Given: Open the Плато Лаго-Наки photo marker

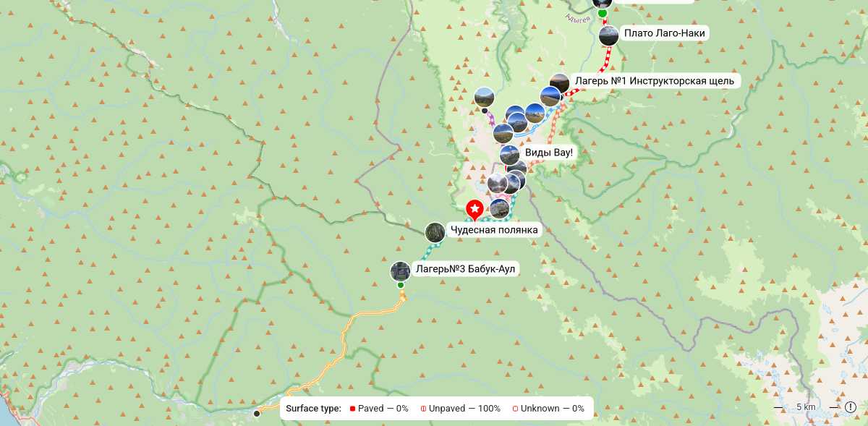Looking at the screenshot, I should 609,35.
